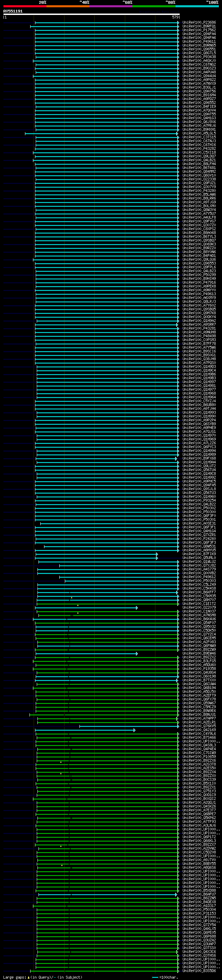
Task: Select hit label UniRef100_A5LGL5
Action: pyautogui.click(x=199, y=133)
